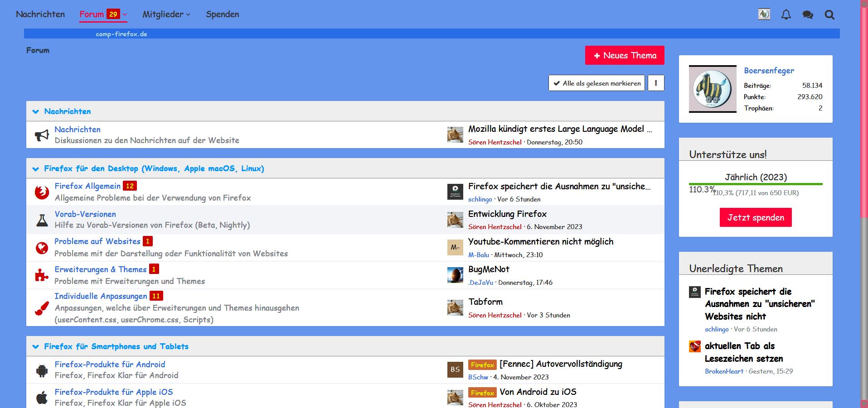The width and height of the screenshot is (868, 408).
Task: Click avatar beside Von Android zu iOS
Action: pyautogui.click(x=455, y=398)
